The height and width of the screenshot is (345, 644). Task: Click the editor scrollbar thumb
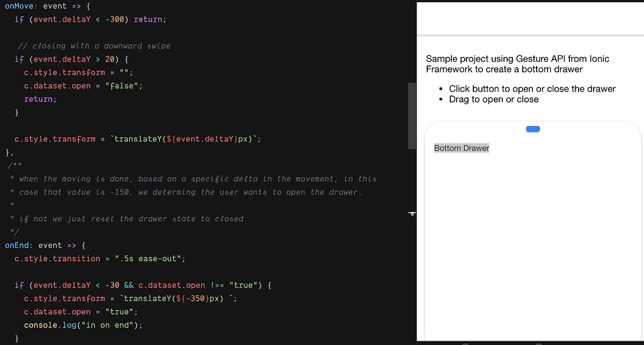pos(412,115)
